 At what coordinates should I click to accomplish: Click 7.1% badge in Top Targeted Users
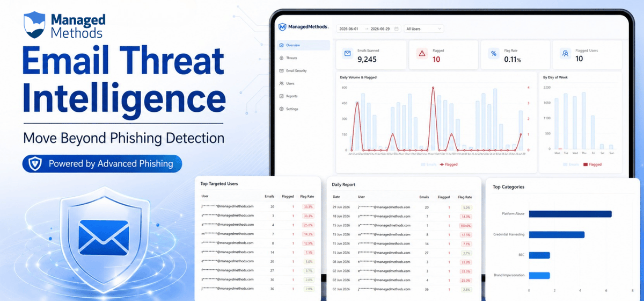[308, 252]
